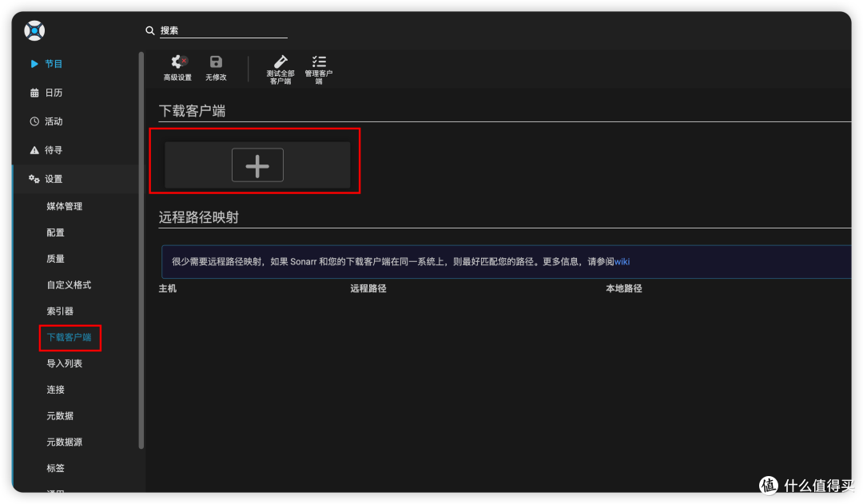
Task: Open the 元数据源 metadata source page
Action: click(65, 442)
